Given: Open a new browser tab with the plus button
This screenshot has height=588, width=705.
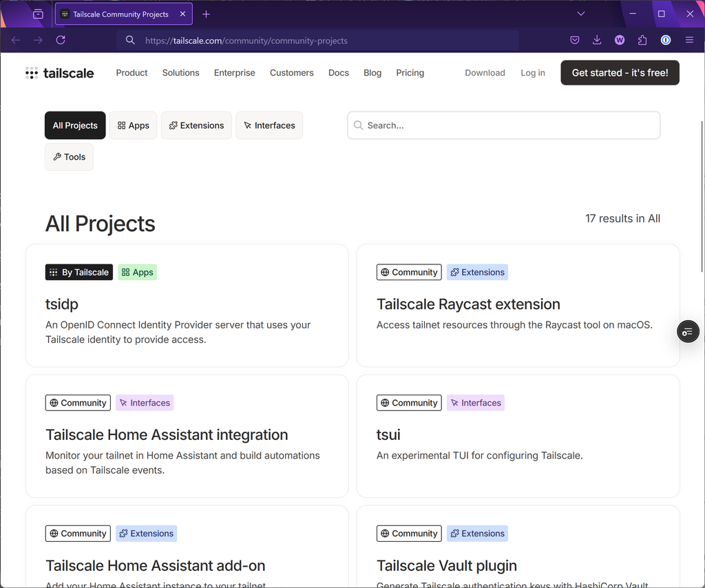Looking at the screenshot, I should [x=206, y=14].
